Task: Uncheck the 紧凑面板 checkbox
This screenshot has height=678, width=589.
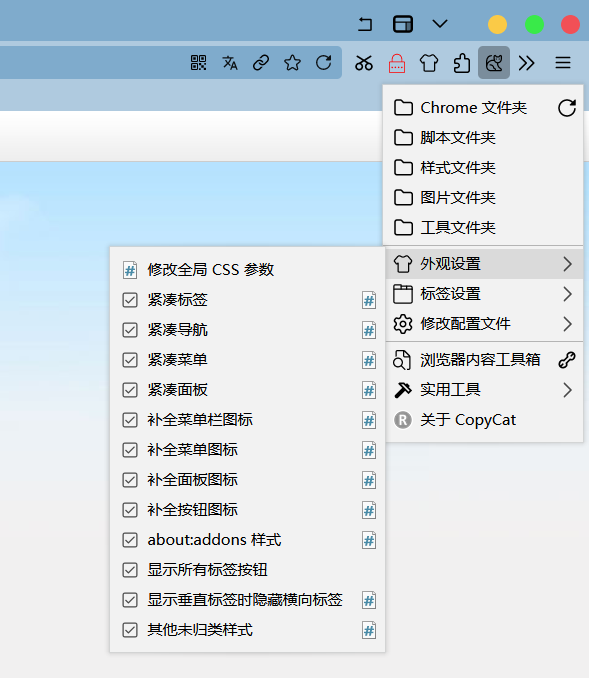Action: click(x=130, y=390)
